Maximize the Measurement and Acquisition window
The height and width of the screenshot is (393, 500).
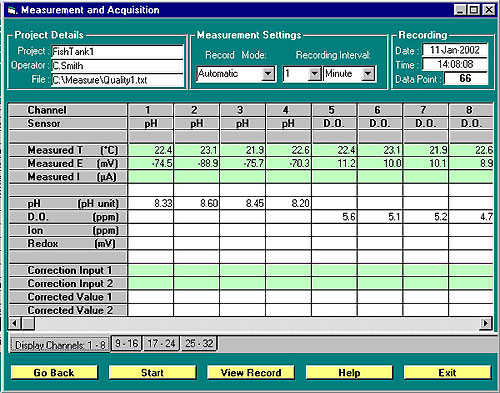474,10
